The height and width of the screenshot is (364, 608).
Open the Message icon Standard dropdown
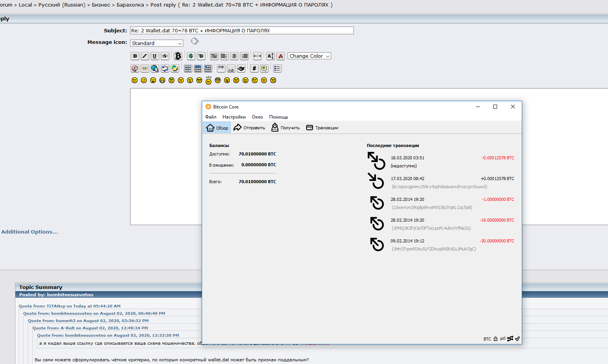click(157, 43)
